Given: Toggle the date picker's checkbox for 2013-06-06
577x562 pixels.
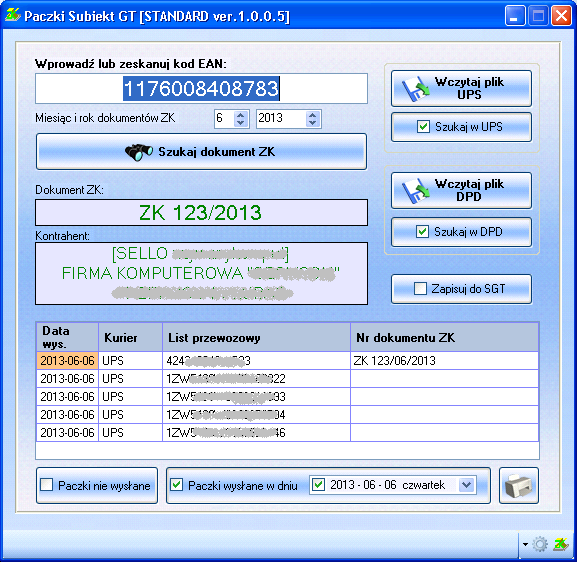Looking at the screenshot, I should tap(318, 485).
